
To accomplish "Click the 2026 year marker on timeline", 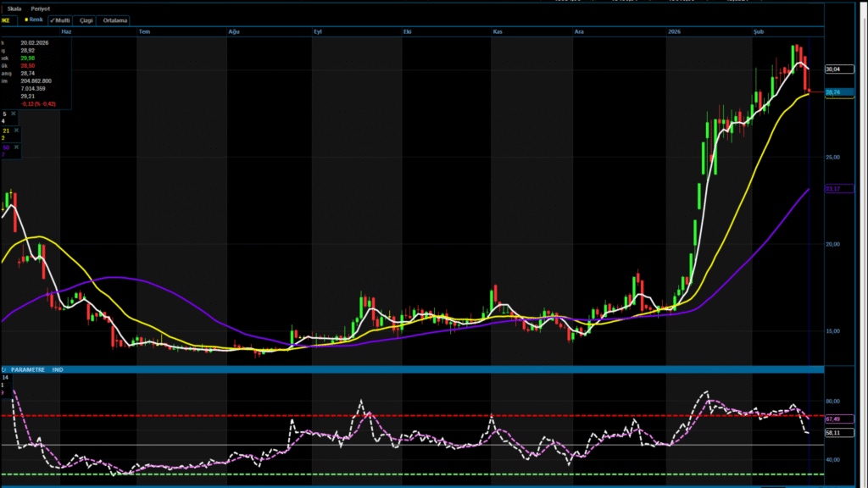I will click(675, 31).
